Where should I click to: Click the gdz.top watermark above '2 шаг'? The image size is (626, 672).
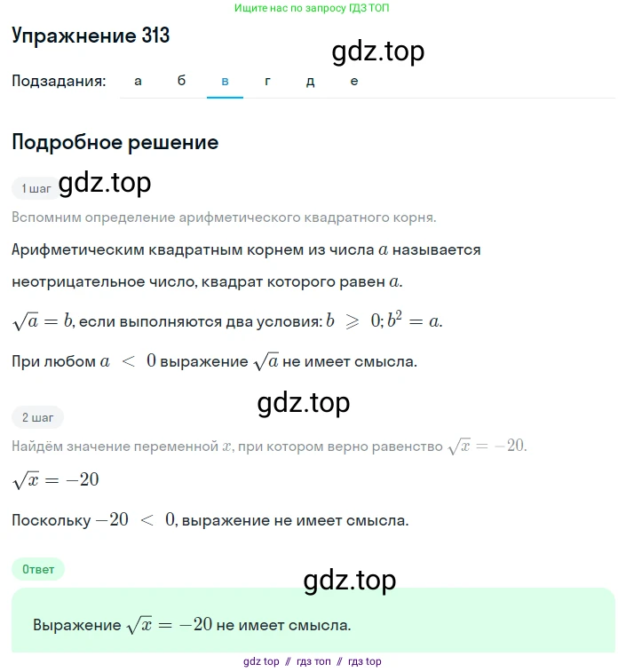[x=304, y=402]
